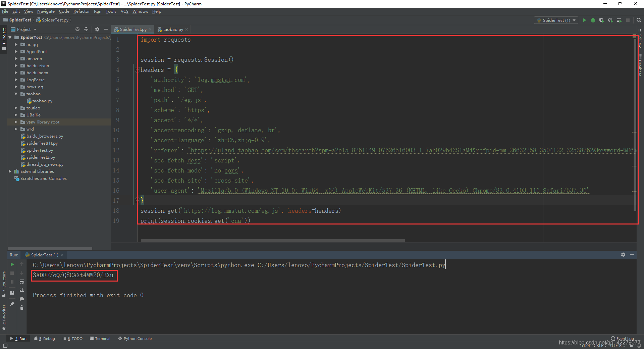Open the Event Log
This screenshot has width=644, height=349.
623,339
